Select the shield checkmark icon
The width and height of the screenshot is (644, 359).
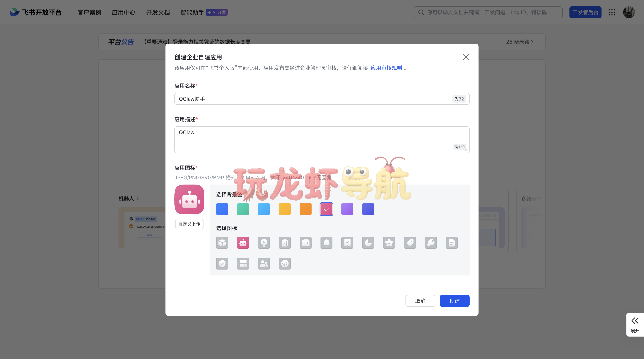(222, 264)
